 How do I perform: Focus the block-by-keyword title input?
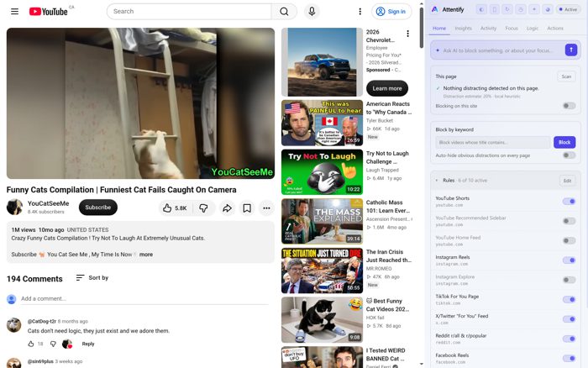click(493, 142)
